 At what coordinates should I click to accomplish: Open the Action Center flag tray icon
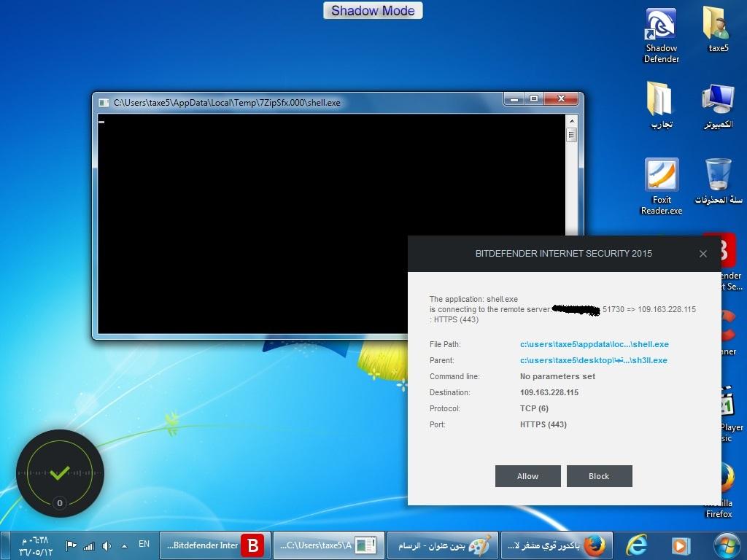tap(71, 545)
